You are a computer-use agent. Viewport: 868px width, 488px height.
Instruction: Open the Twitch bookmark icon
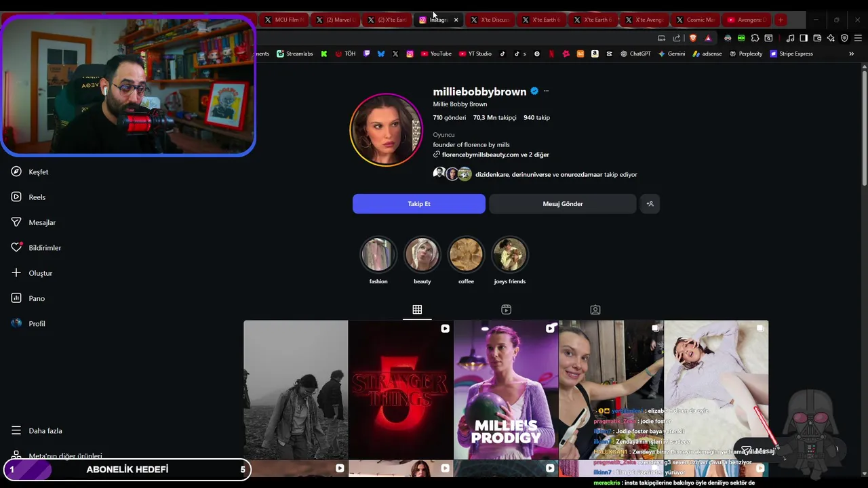pyautogui.click(x=367, y=54)
